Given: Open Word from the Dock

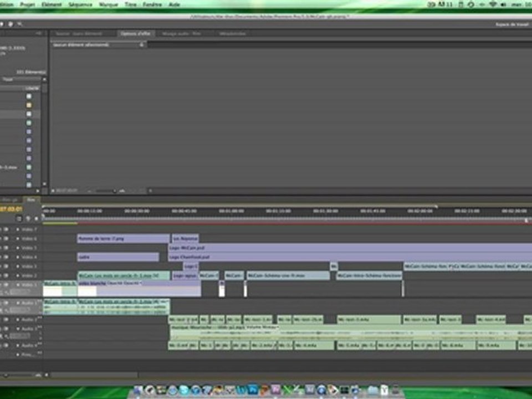Looking at the screenshot, I should (241, 390).
